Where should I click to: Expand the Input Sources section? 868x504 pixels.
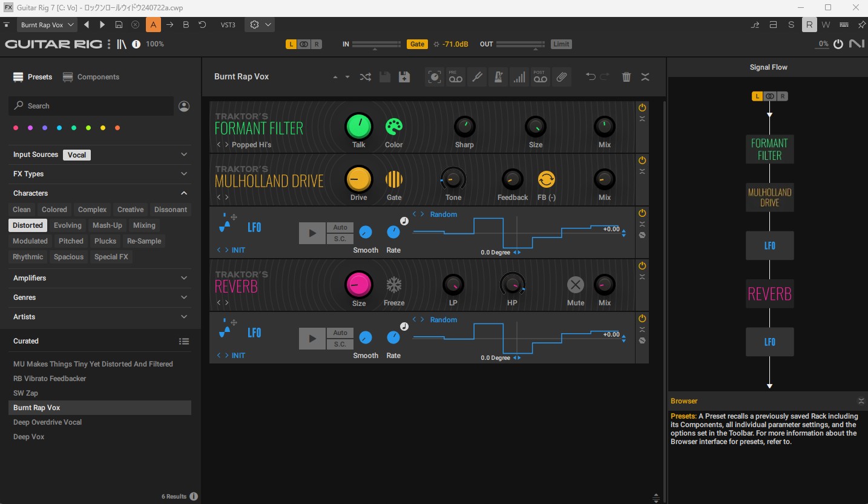coord(184,154)
